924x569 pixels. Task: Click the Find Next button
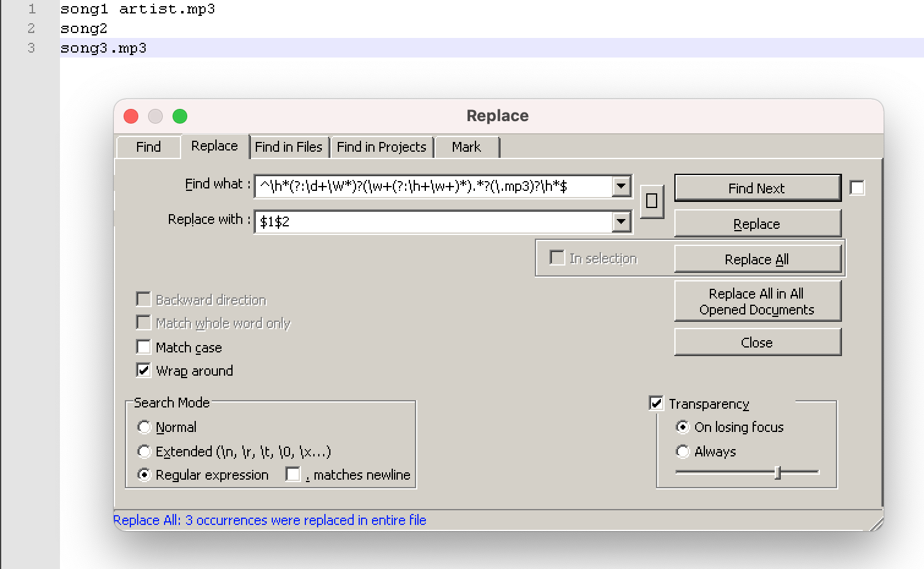click(758, 188)
